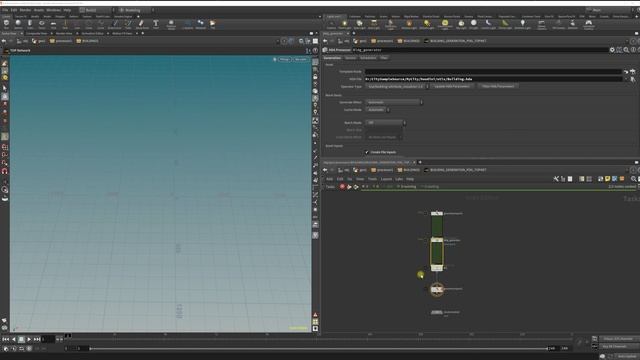This screenshot has width=640, height=360.
Task: Switch to the Schedulers parameter tab
Action: pyautogui.click(x=368, y=58)
